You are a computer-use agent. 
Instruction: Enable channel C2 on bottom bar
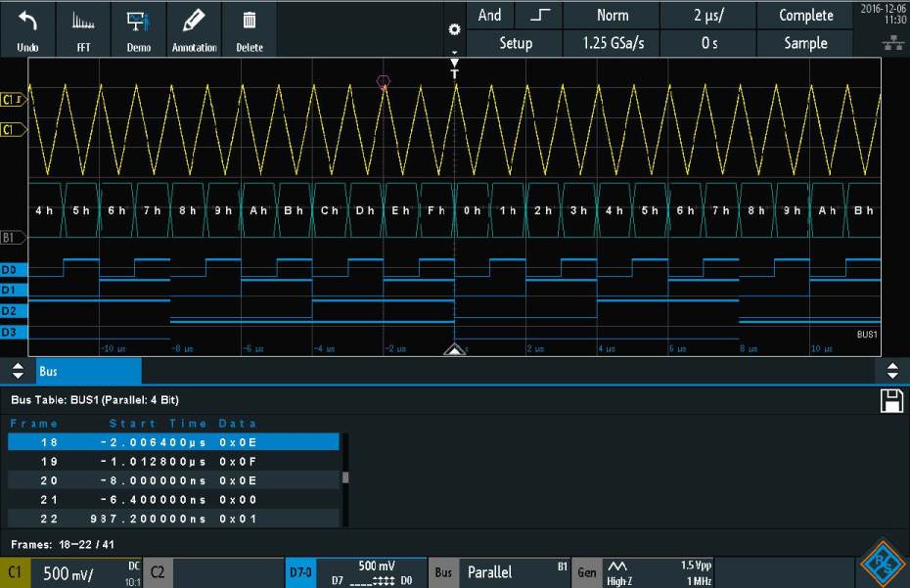(158, 572)
